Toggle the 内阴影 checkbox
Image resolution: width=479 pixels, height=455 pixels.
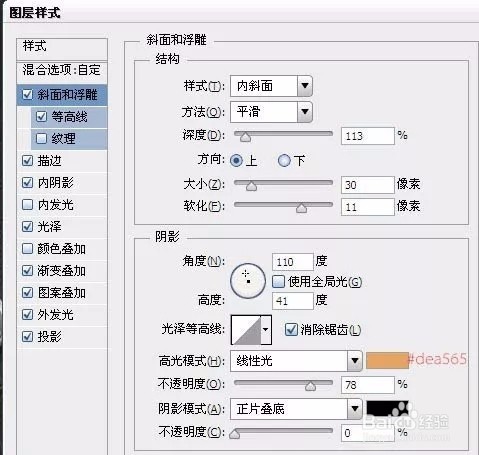click(x=27, y=183)
